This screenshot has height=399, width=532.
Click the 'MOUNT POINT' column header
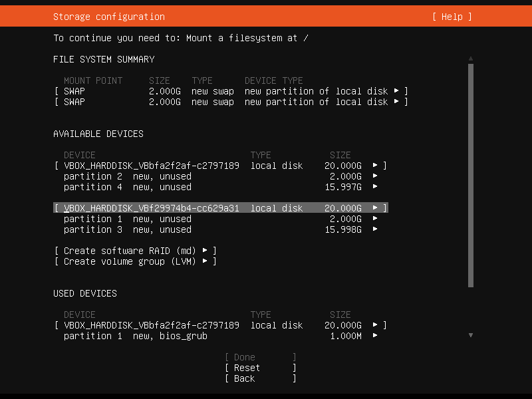(x=93, y=80)
